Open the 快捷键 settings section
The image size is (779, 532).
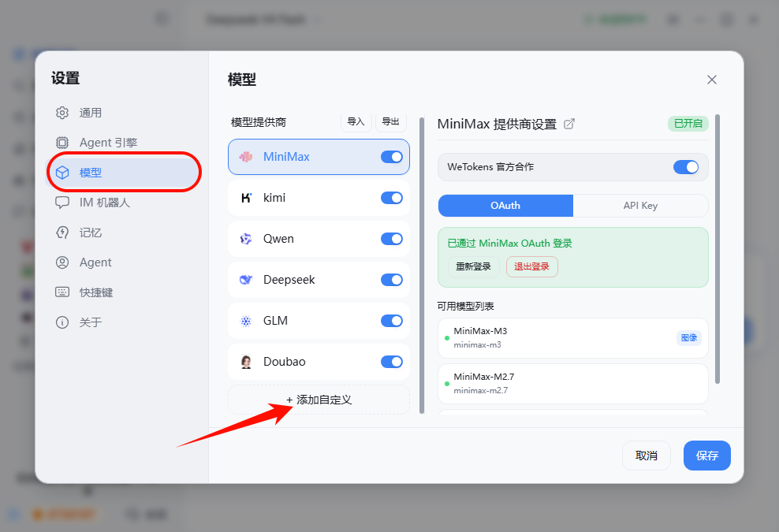[x=123, y=292]
